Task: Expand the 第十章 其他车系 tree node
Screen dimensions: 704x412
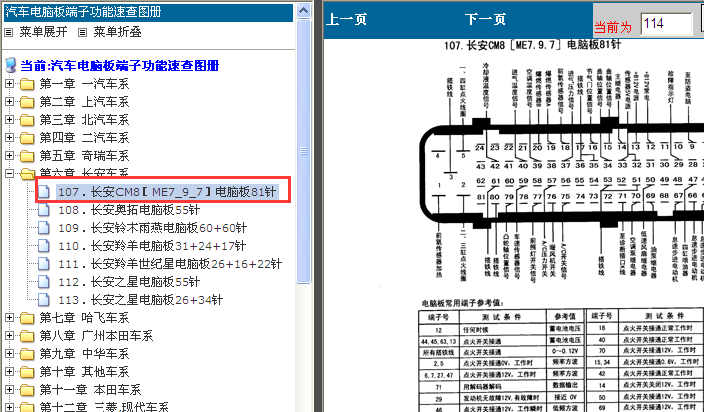Action: click(9, 372)
